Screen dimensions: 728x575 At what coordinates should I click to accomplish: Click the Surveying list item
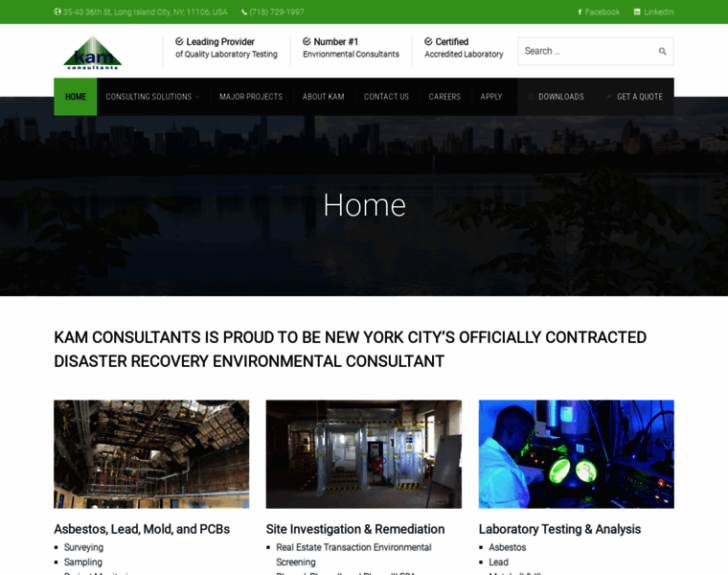pos(83,547)
